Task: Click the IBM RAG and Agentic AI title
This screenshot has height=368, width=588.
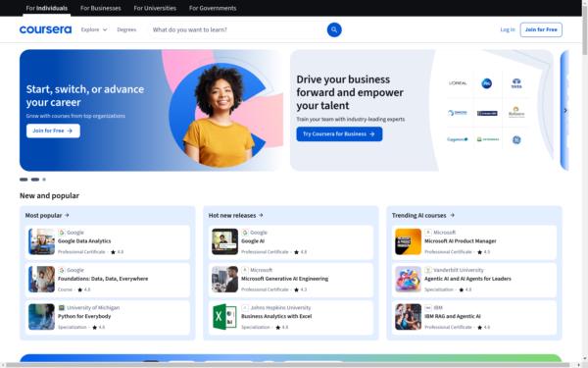Action: coord(452,316)
